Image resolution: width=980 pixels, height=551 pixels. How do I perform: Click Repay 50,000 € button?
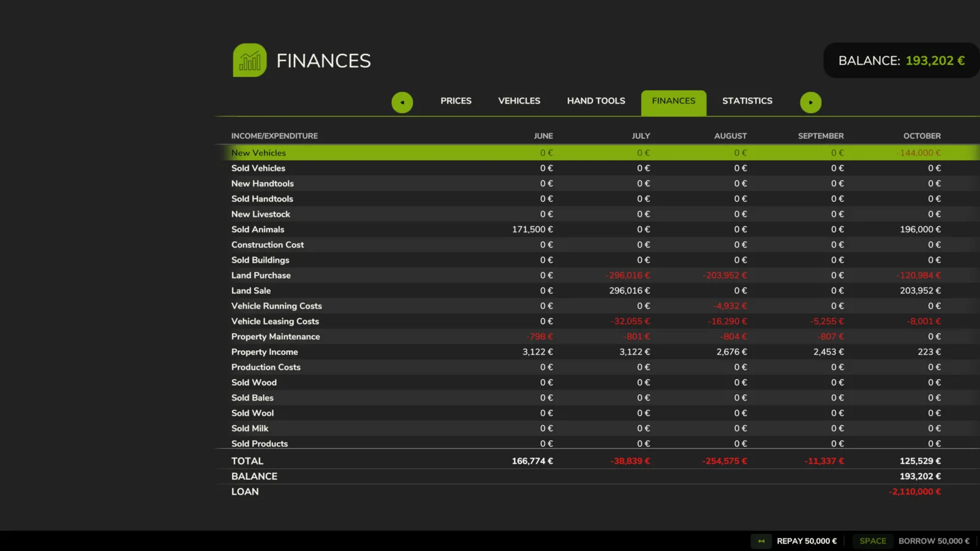click(807, 541)
